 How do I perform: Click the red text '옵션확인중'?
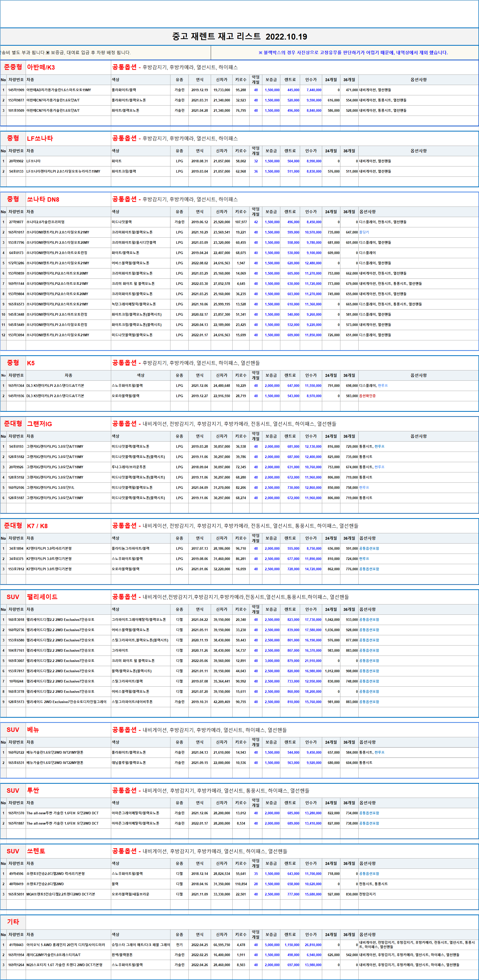click(368, 396)
